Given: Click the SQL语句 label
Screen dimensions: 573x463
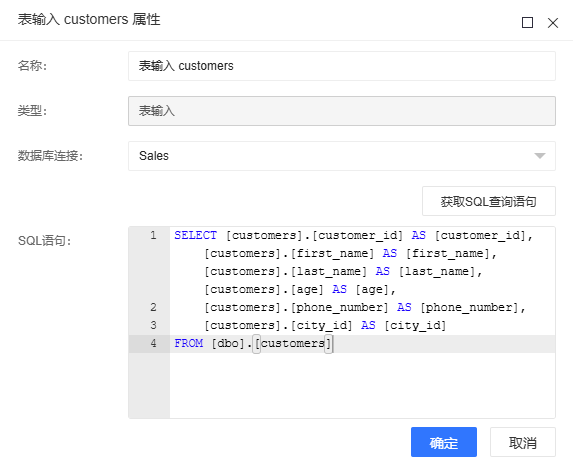Looking at the screenshot, I should coord(44,241).
